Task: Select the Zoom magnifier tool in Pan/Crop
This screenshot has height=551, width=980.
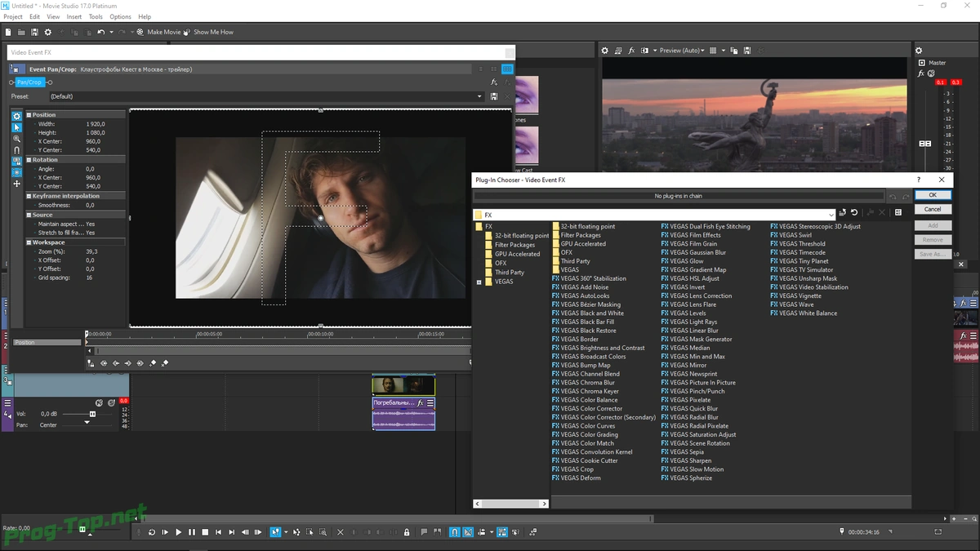Action: (16, 139)
